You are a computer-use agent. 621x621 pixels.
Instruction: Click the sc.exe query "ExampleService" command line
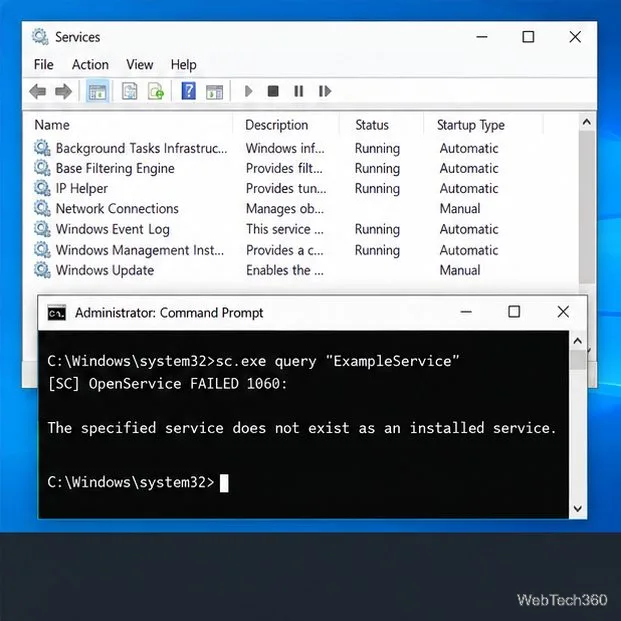coord(253,361)
